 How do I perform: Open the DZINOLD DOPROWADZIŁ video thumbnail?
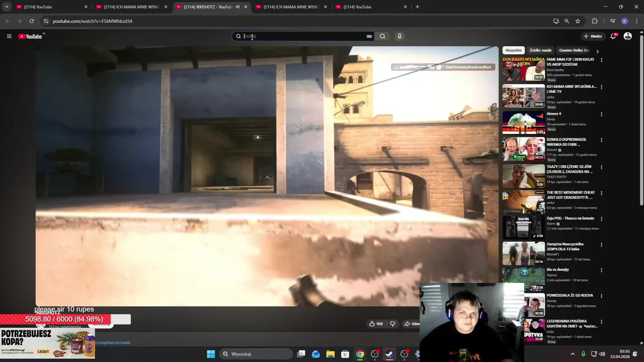[x=524, y=149]
